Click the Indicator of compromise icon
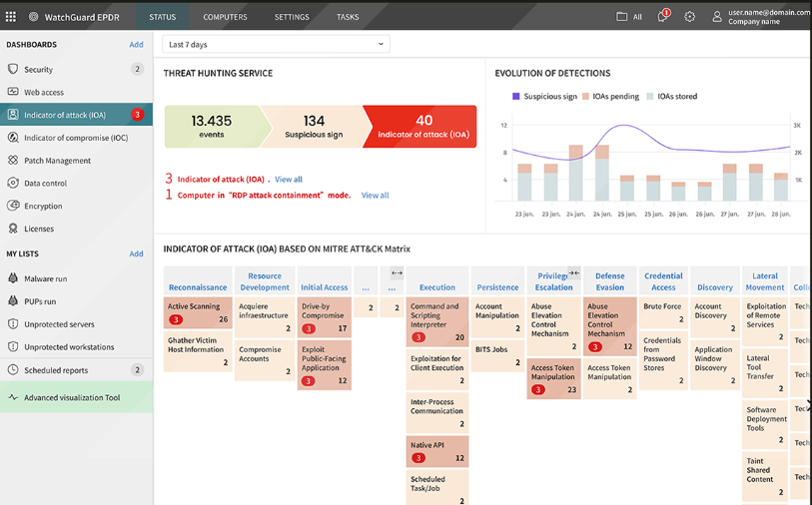The height and width of the screenshot is (505, 812). point(13,137)
